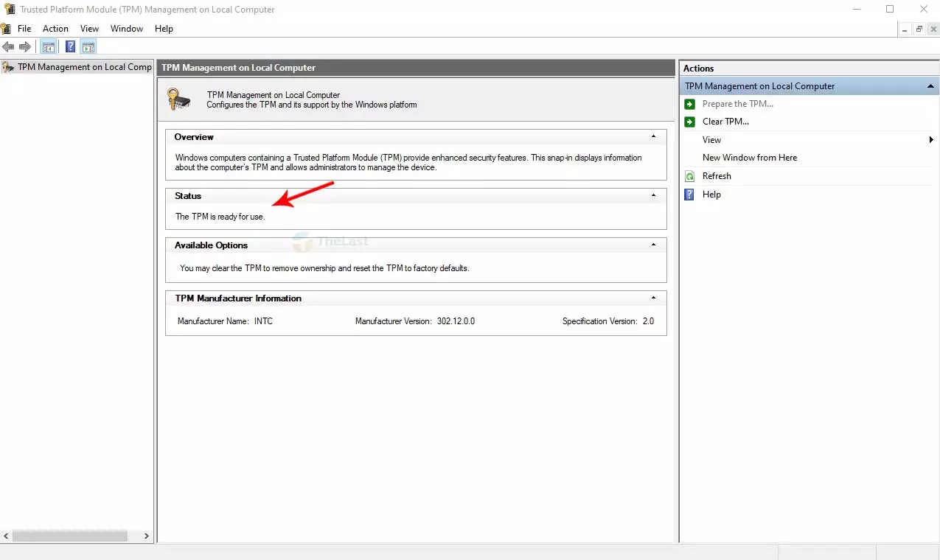Click the Forward arrow toolbar icon
The height and width of the screenshot is (560, 940).
(x=25, y=47)
